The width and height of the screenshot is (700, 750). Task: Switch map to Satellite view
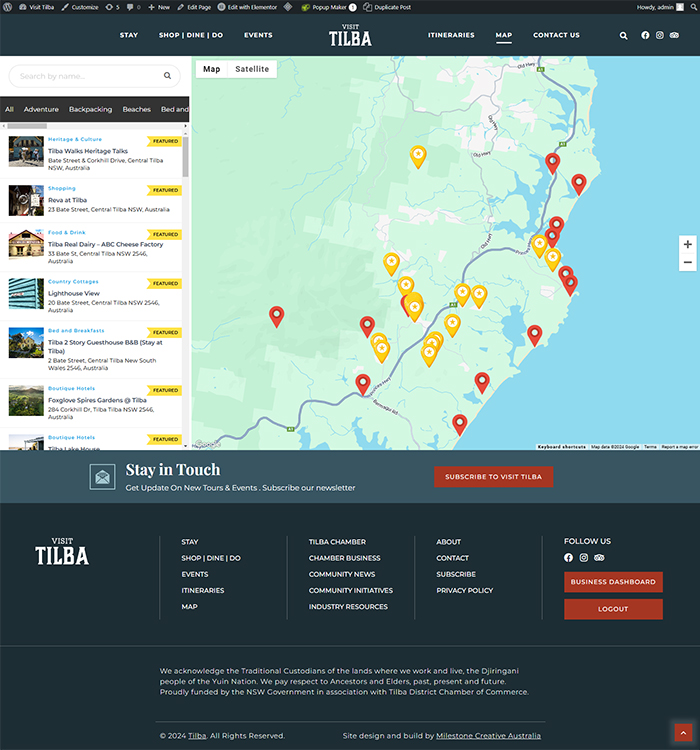(252, 69)
